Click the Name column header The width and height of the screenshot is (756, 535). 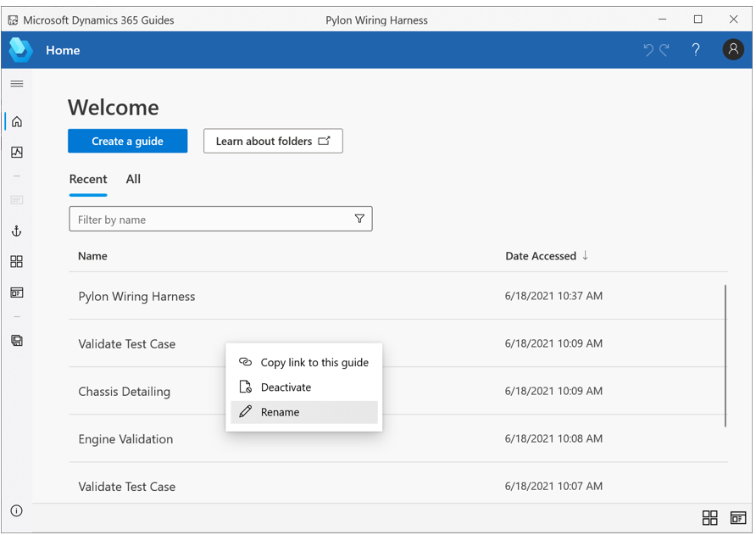click(92, 256)
